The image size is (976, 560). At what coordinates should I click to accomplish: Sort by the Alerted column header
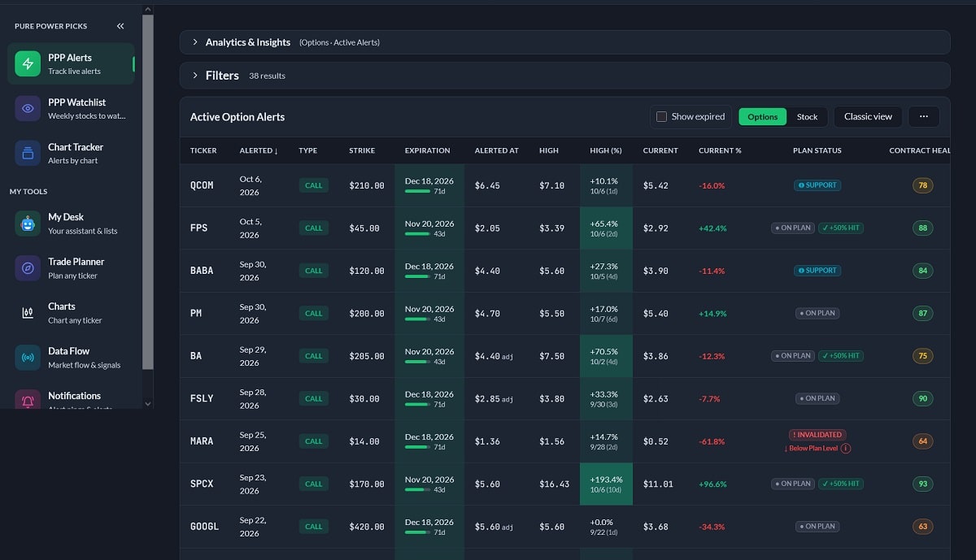[259, 151]
